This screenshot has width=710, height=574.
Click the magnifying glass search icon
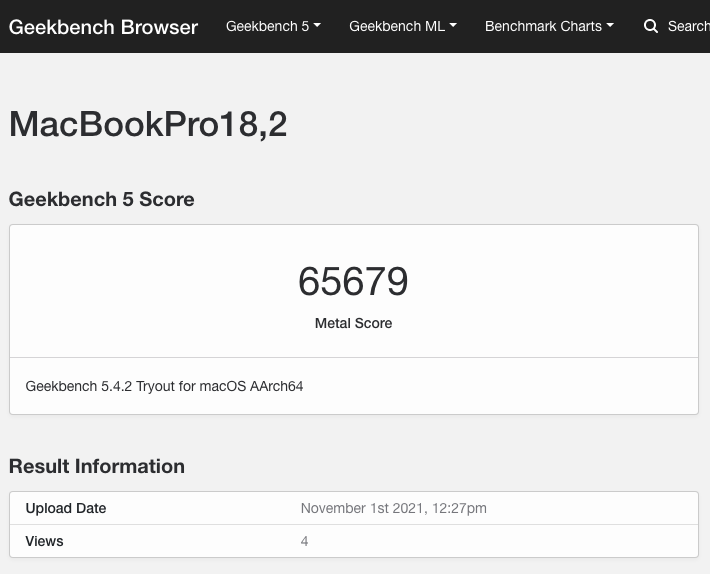tap(651, 26)
